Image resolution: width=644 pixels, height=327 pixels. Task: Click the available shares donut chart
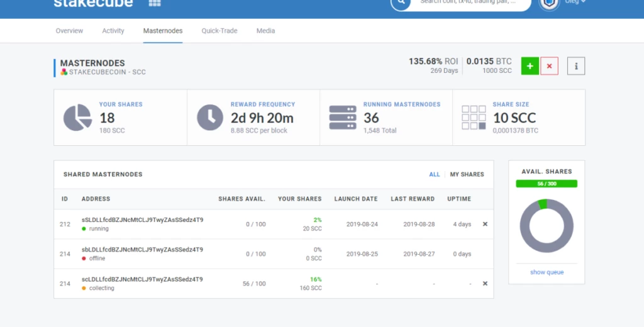click(547, 226)
